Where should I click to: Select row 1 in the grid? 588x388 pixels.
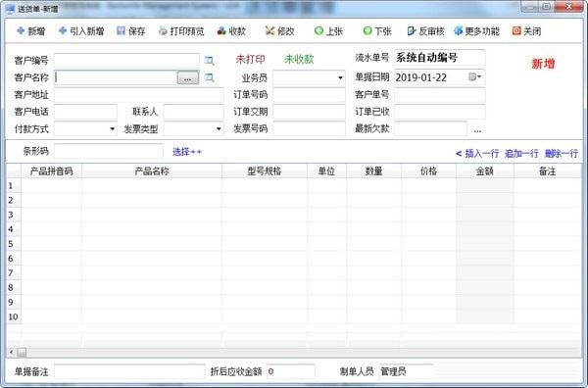click(14, 185)
